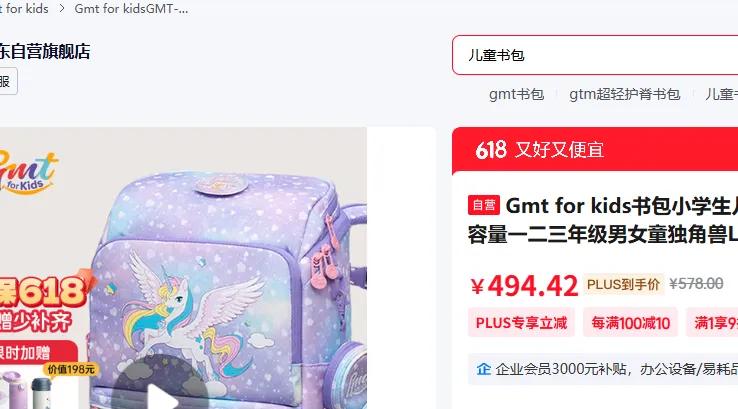Click the 自营 red badge icon

[x=483, y=205]
